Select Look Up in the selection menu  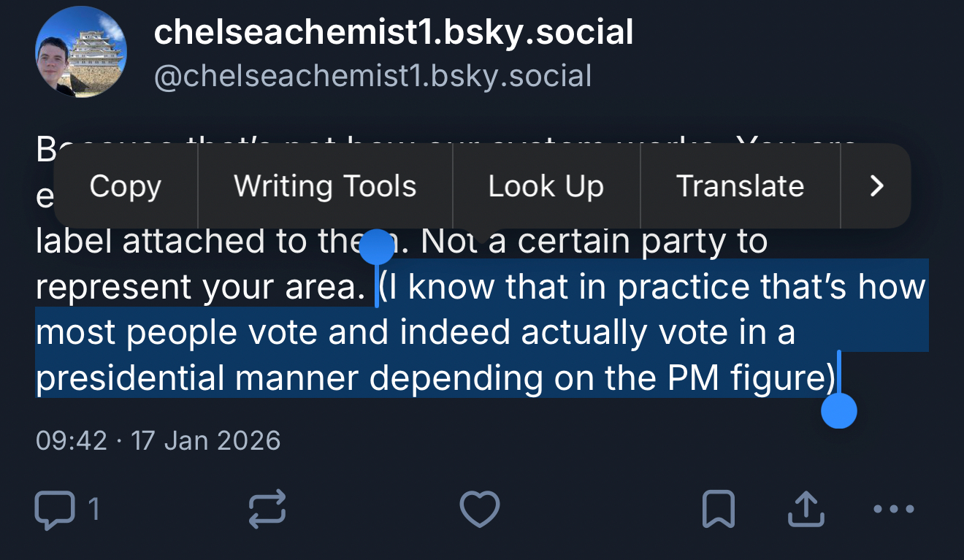(x=546, y=186)
